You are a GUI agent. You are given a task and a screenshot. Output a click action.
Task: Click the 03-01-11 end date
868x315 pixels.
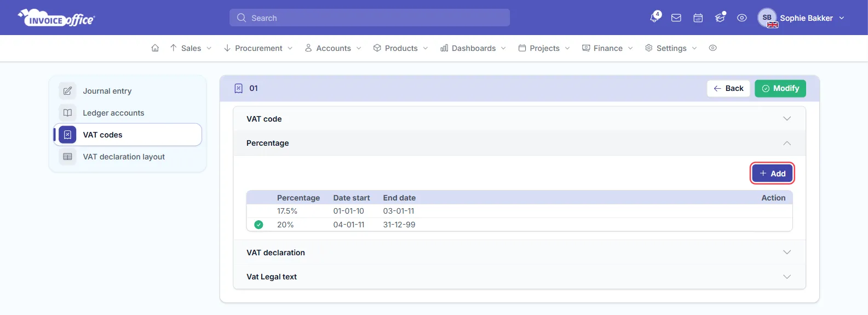tap(399, 211)
